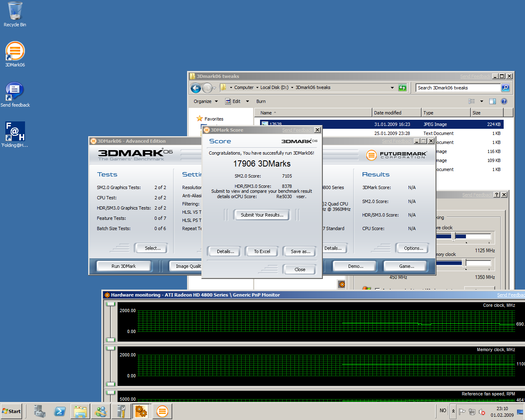Click the server tower with wrench taskbar icon

point(121,411)
